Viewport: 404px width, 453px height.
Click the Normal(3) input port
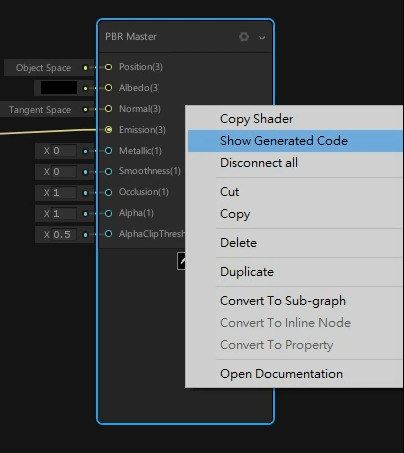point(108,109)
